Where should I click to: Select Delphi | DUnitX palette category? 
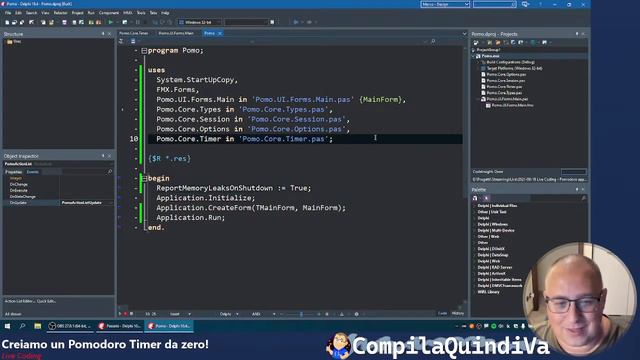(491, 249)
